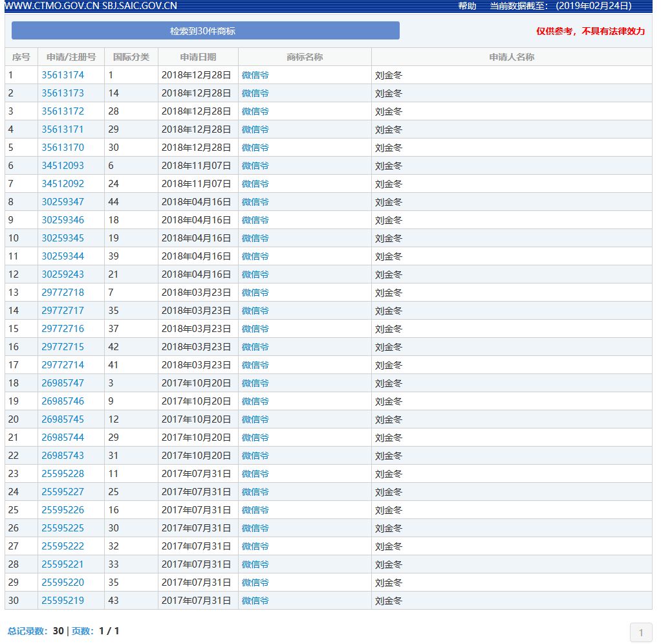Open registration number 25595221
Screen dimensions: 661x644
coord(63,564)
